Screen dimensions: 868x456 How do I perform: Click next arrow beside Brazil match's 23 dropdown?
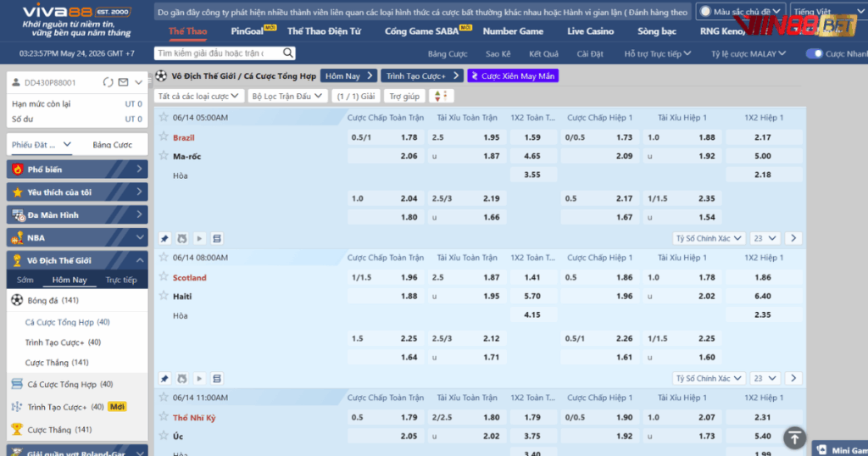pos(793,238)
